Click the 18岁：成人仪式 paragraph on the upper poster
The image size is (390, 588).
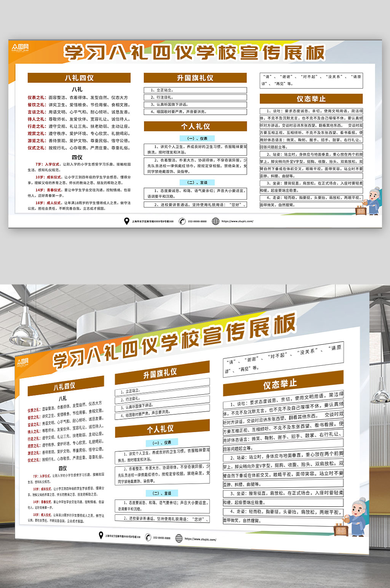79,206
